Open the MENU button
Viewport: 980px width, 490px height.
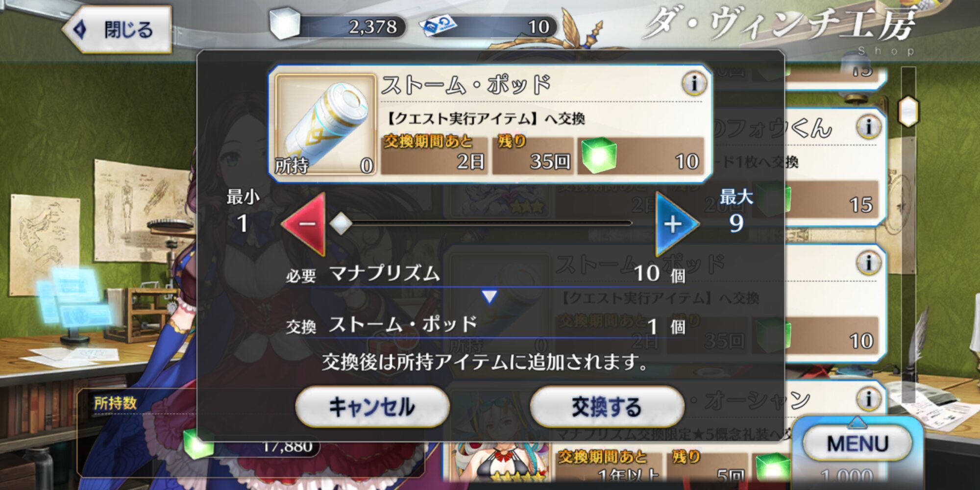pyautogui.click(x=857, y=444)
